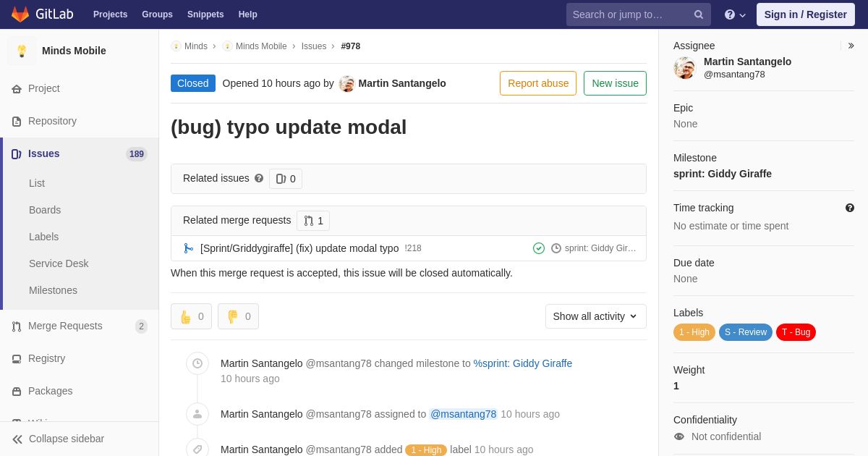The width and height of the screenshot is (868, 456).
Task: Click the related issues count badge
Action: [x=286, y=179]
